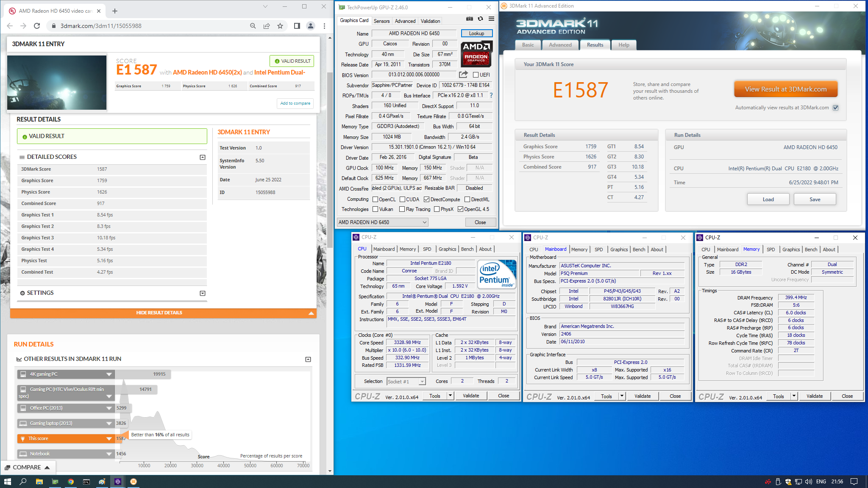Switch to Advanced tab in GPU-Z
This screenshot has height=488, width=868.
click(x=405, y=21)
